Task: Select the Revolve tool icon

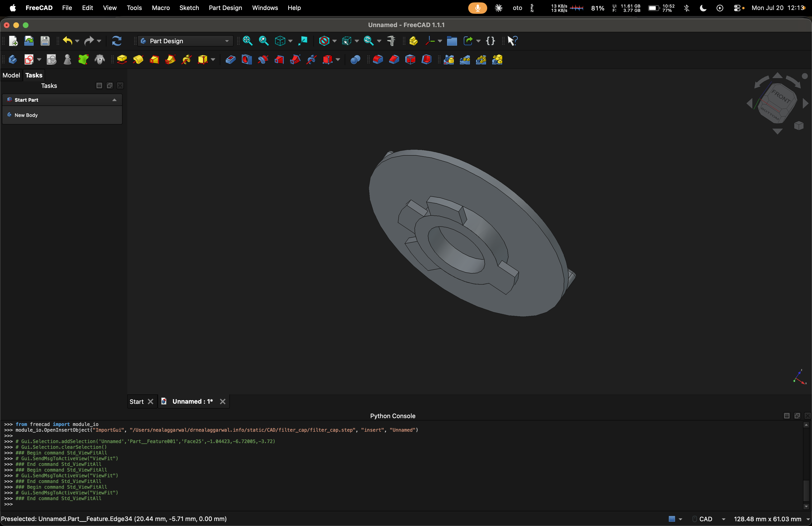Action: (138, 60)
